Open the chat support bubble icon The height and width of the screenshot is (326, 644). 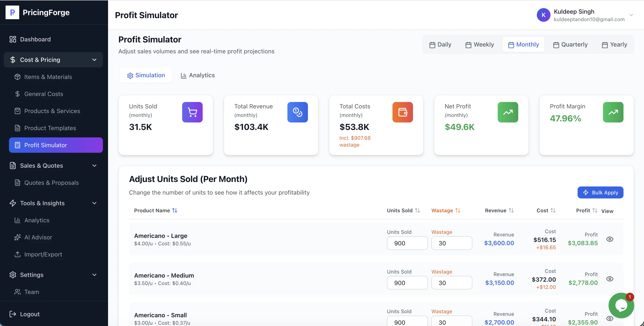tap(621, 305)
